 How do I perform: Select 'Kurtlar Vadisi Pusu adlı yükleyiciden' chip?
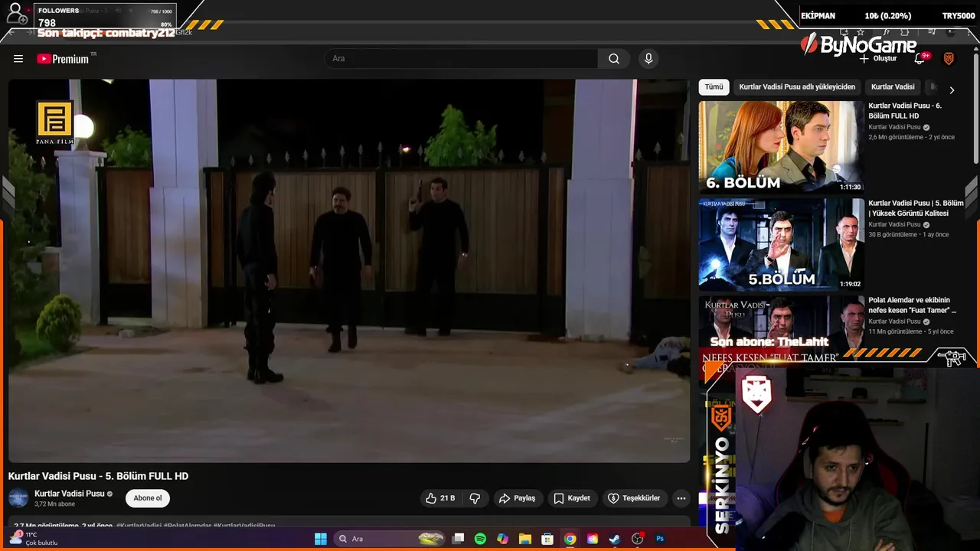point(797,87)
